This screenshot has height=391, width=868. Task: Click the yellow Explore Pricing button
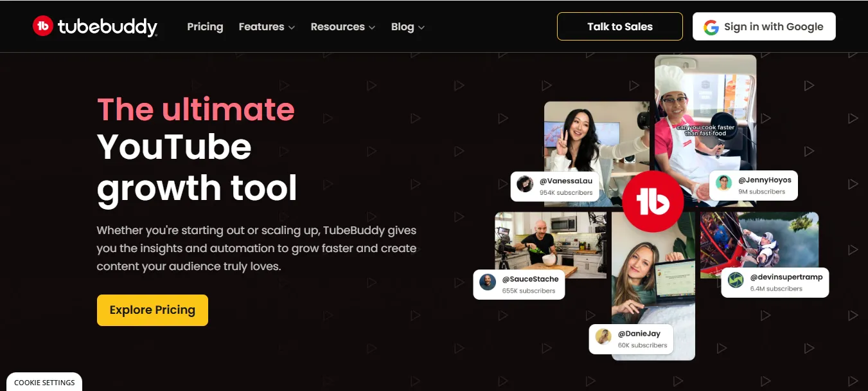coord(152,310)
